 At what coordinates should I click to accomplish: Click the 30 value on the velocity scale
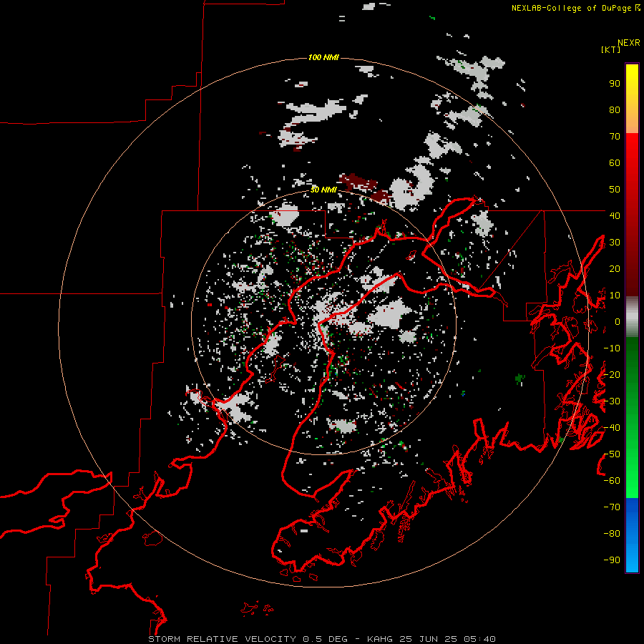[x=615, y=243]
